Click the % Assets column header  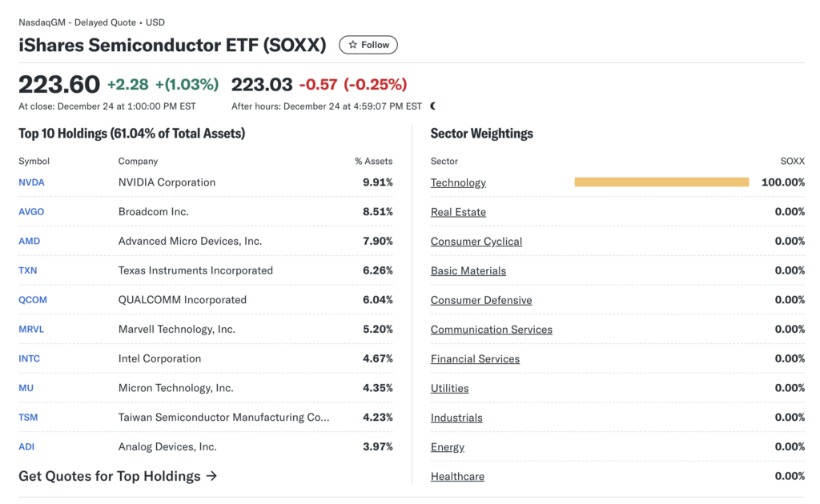pos(373,162)
